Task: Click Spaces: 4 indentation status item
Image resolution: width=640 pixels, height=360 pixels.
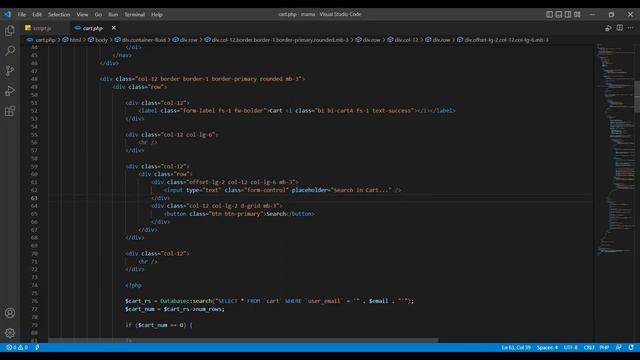Action: (x=547, y=348)
